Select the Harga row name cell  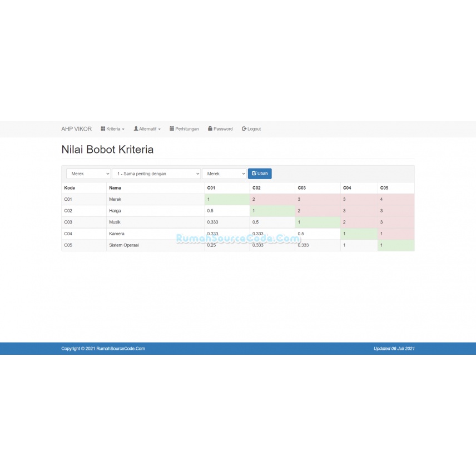(x=156, y=211)
